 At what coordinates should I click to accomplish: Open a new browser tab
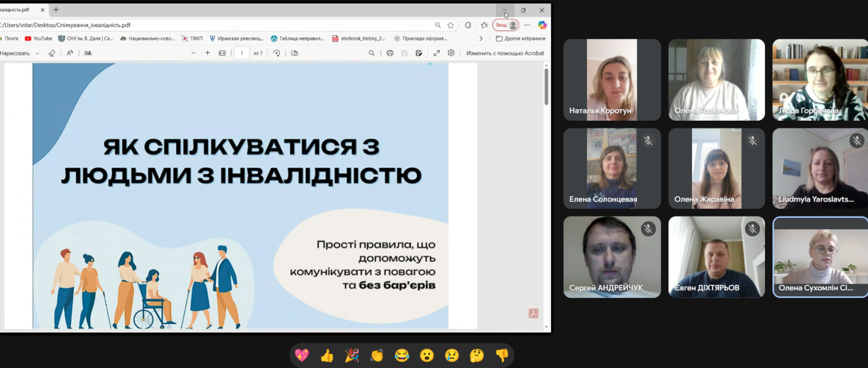tap(56, 10)
